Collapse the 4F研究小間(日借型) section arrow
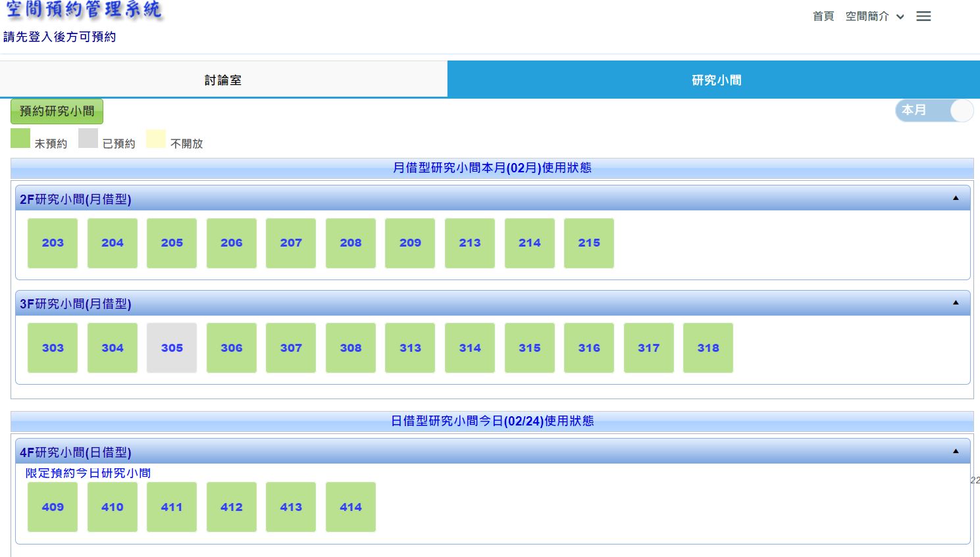The image size is (980, 557). [956, 452]
